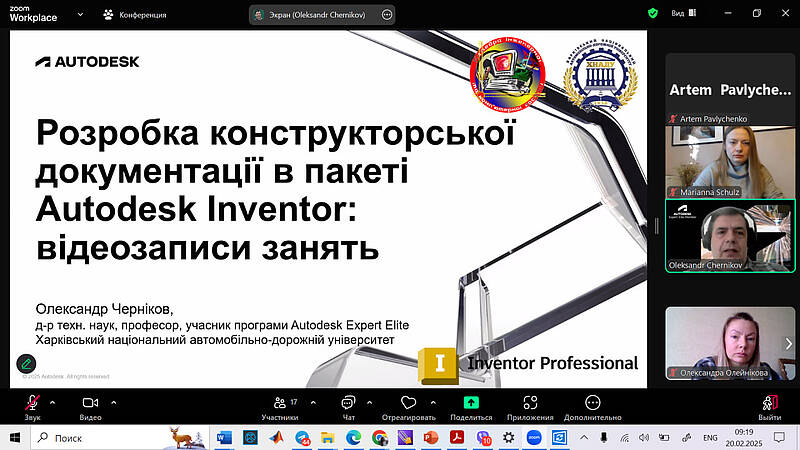Click the panel divider handle beside slide

[x=657, y=226]
